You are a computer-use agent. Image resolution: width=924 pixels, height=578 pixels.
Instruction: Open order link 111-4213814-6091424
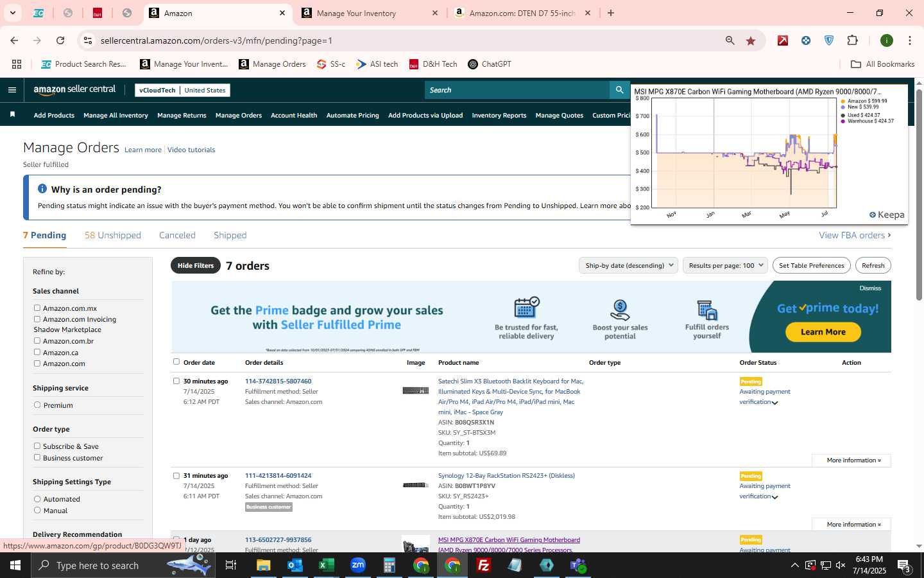(278, 476)
